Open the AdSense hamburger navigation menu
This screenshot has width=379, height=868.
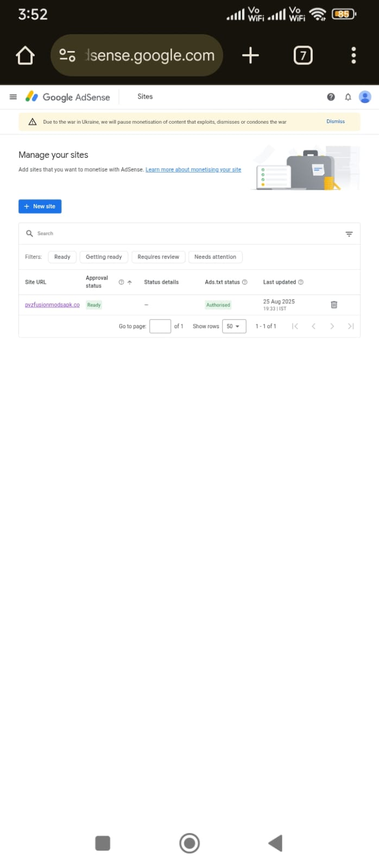point(13,97)
